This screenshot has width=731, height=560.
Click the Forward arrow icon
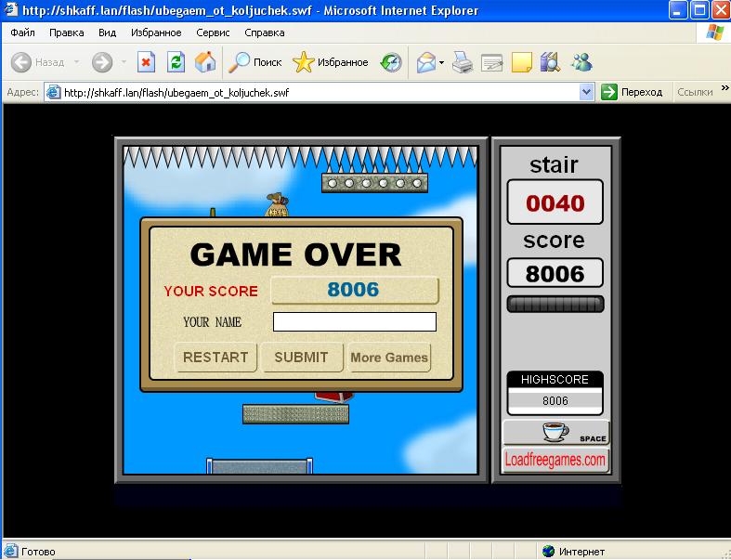pyautogui.click(x=102, y=62)
